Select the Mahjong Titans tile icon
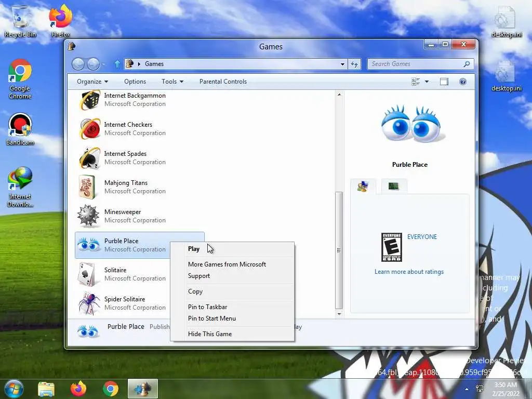Viewport: 532px width, 399px height. pos(87,187)
